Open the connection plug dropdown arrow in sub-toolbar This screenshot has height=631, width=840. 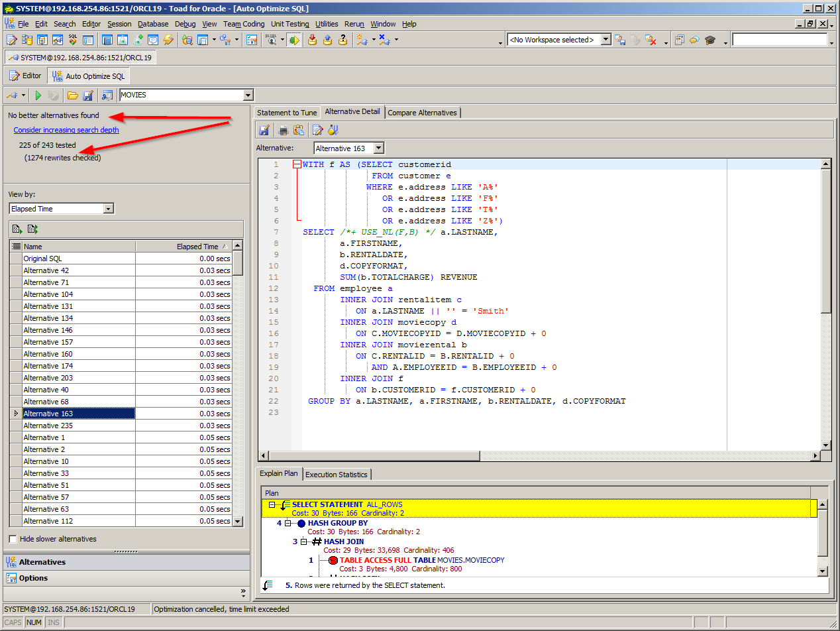(x=24, y=95)
